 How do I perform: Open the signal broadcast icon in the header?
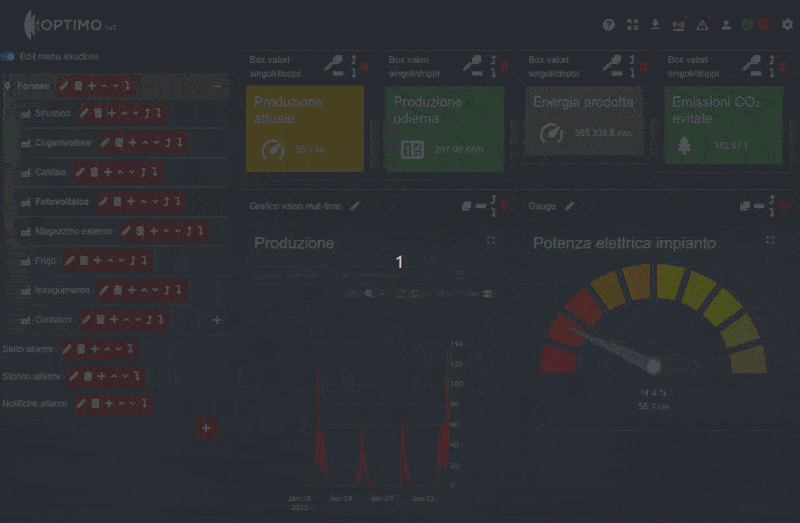678,26
